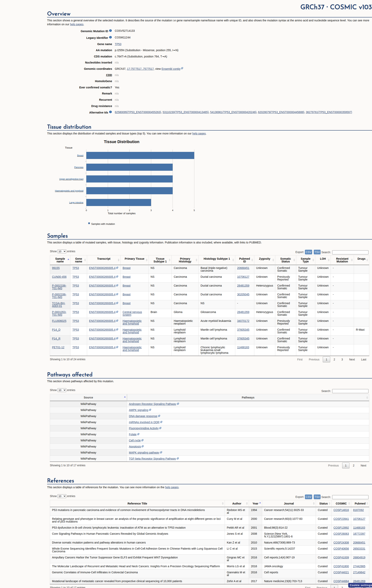
Task: Open Pancreas tissue label link in chart
Action: pyautogui.click(x=79, y=167)
